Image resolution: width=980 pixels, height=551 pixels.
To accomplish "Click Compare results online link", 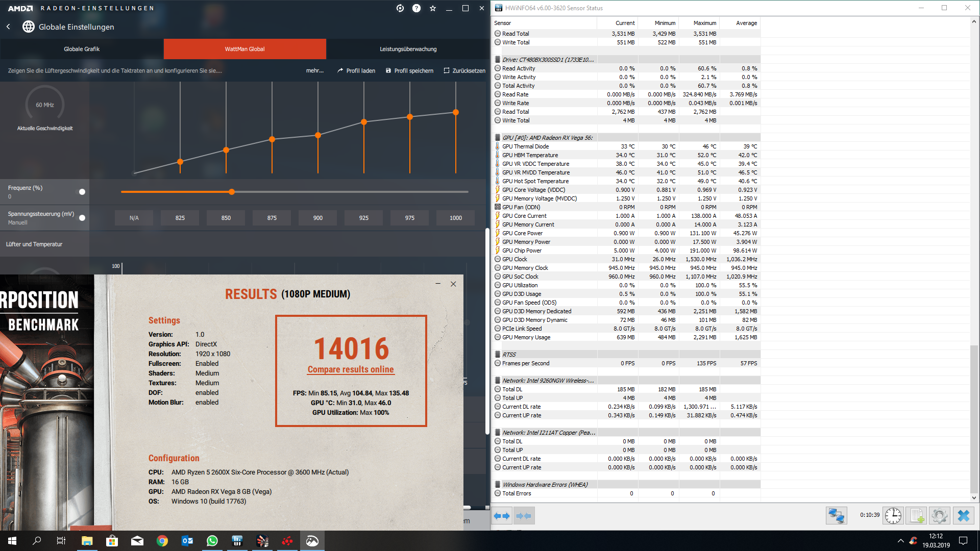I will click(351, 369).
